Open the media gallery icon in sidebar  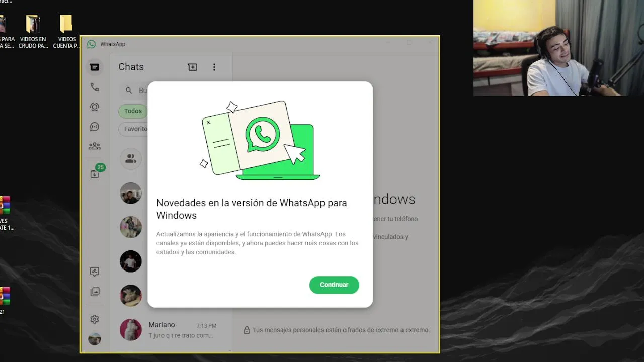[94, 292]
